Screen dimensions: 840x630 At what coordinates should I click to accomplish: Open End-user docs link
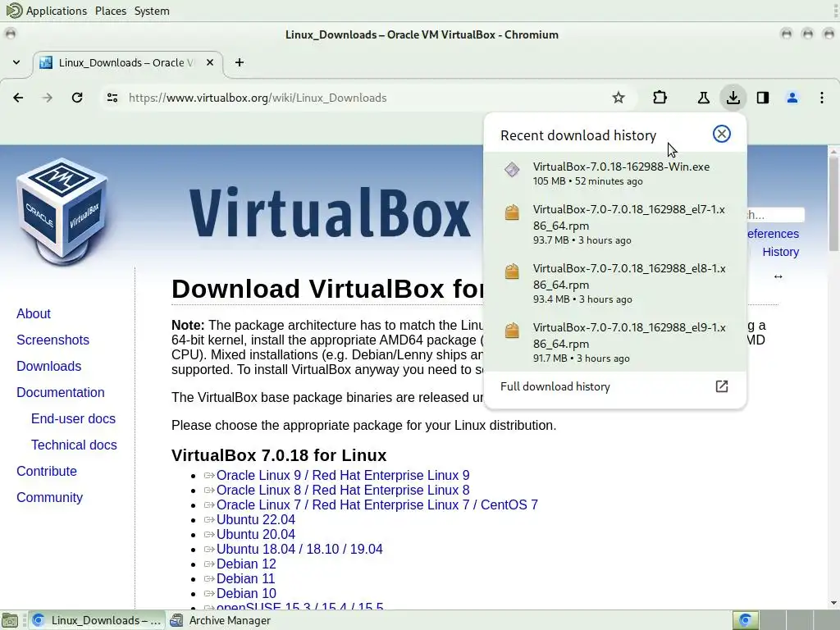pyautogui.click(x=73, y=418)
